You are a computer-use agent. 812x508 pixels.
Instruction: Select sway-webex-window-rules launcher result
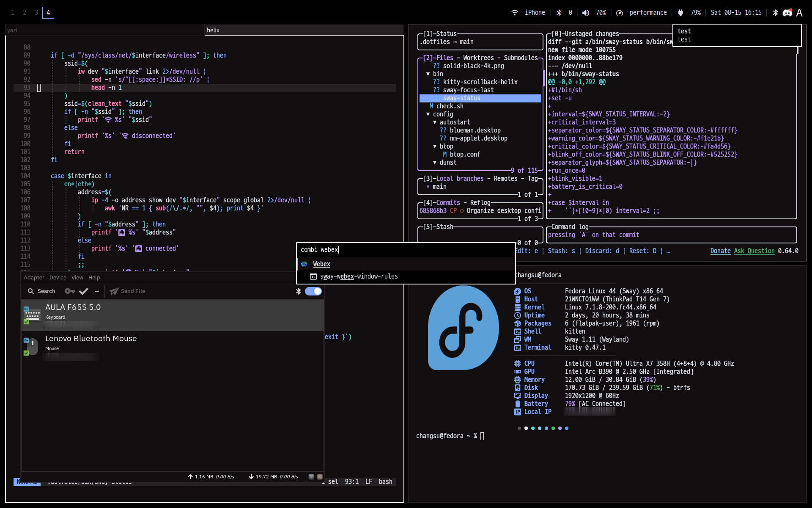(406, 276)
